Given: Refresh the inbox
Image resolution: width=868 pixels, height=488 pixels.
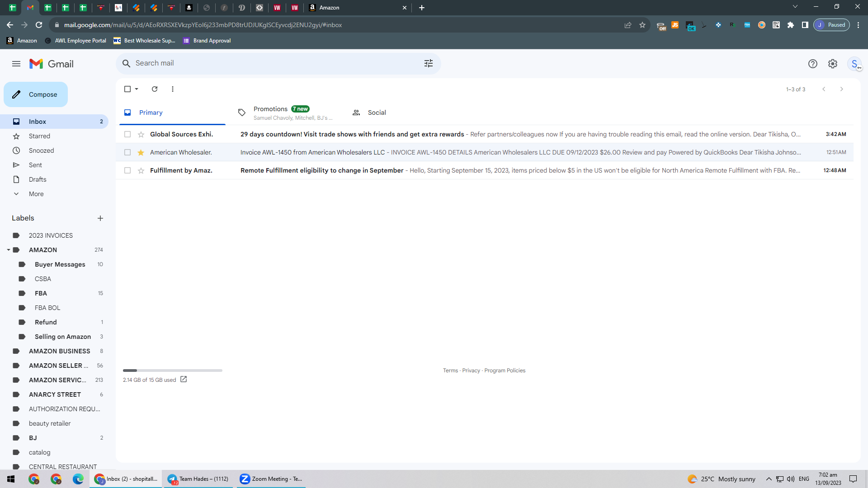Looking at the screenshot, I should (155, 89).
